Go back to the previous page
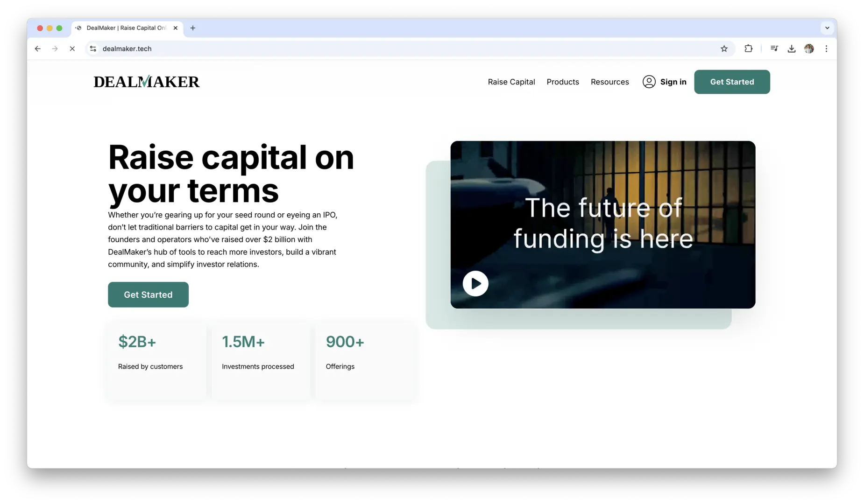Image resolution: width=864 pixels, height=504 pixels. point(38,49)
